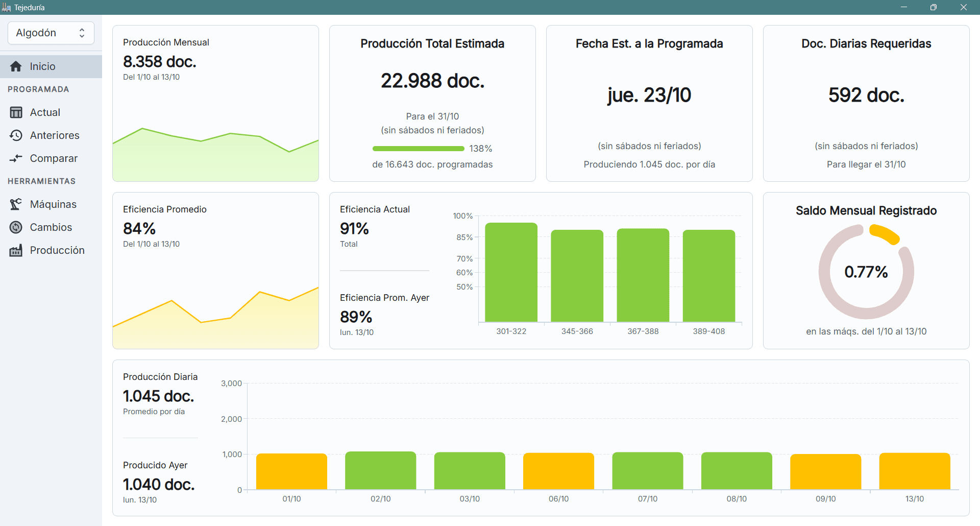Screen dimensions: 980x526
Task: Click the 02/10 daily production bar
Action: (380, 470)
